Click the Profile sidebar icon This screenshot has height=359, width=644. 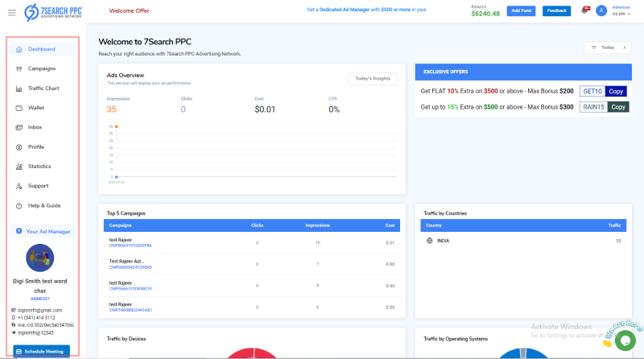pos(19,147)
